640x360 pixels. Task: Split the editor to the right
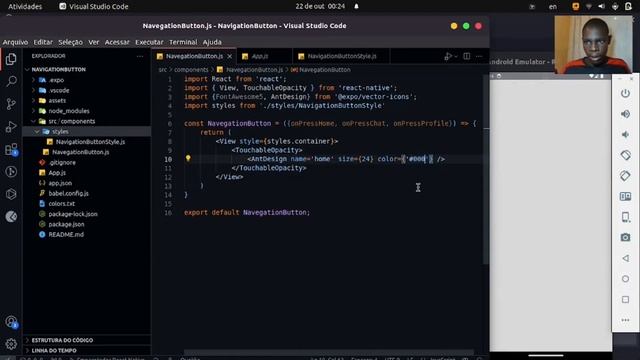467,56
